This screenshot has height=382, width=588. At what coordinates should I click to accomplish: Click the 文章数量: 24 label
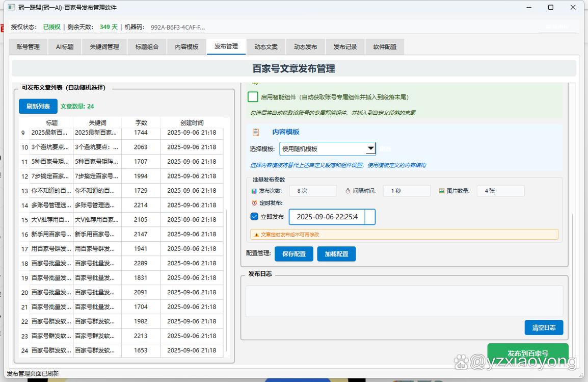pyautogui.click(x=77, y=106)
